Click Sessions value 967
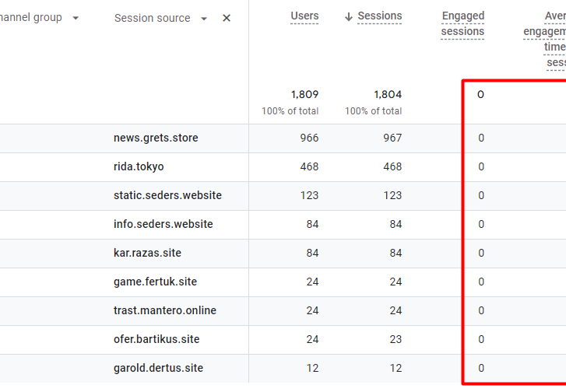 click(392, 138)
